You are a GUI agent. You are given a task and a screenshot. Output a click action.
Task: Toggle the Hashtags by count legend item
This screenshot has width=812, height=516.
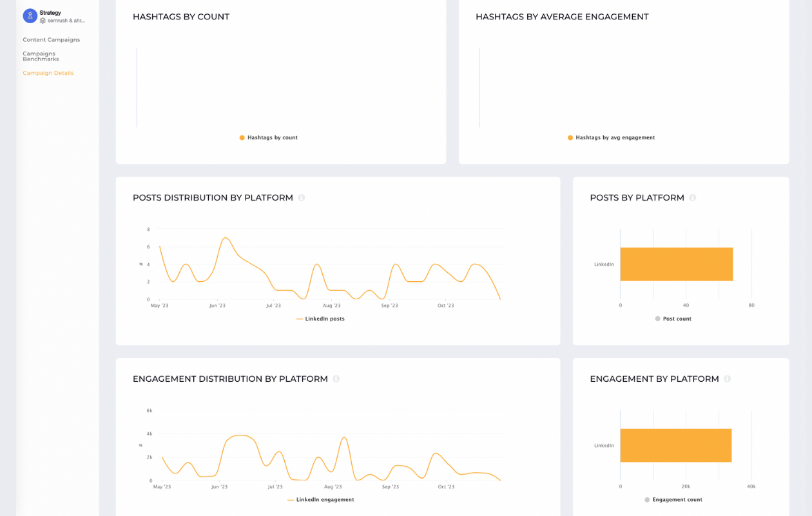click(x=269, y=137)
